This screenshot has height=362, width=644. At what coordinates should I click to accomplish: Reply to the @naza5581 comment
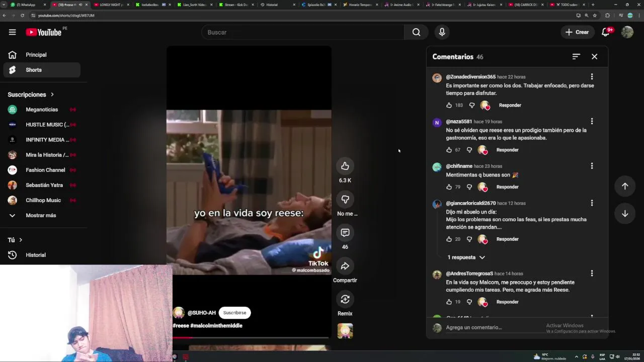[x=507, y=150]
